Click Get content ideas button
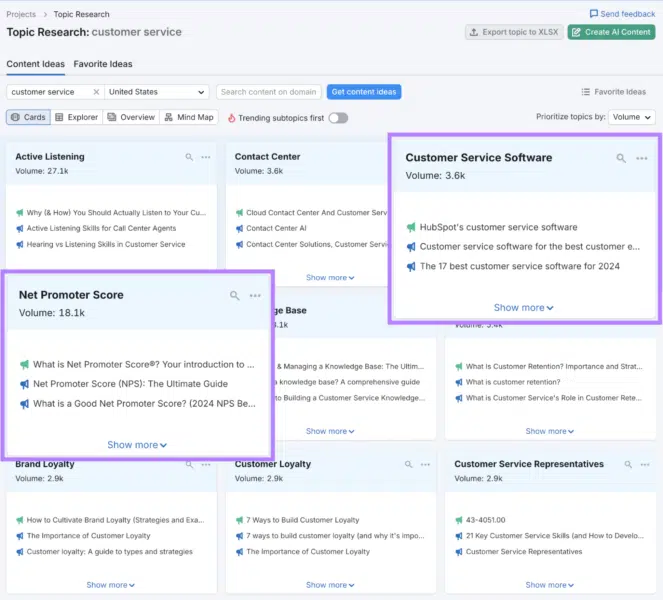 364,92
